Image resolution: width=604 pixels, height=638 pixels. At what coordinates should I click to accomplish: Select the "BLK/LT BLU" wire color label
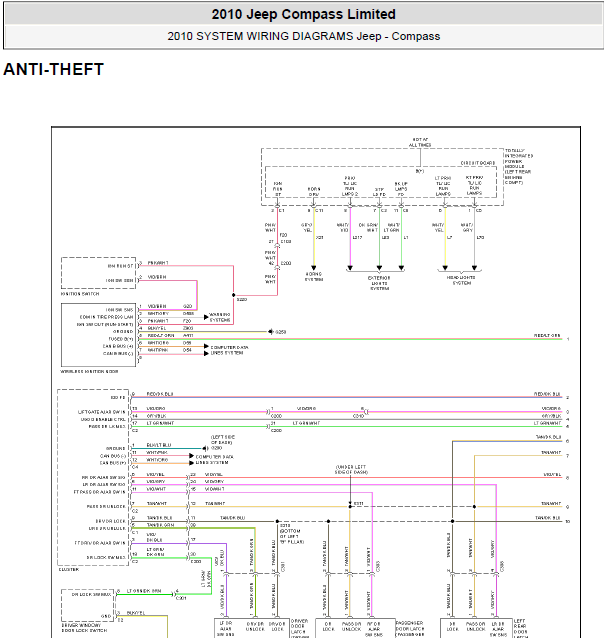tap(159, 445)
